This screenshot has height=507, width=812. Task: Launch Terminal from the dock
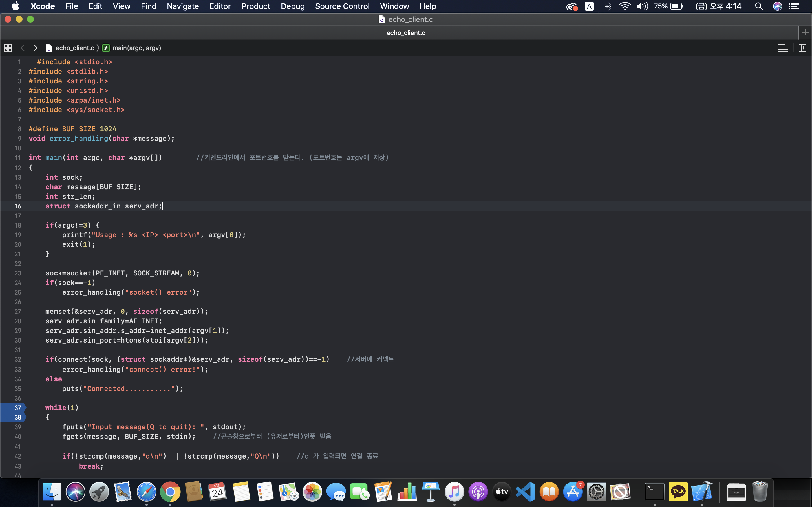click(x=654, y=492)
